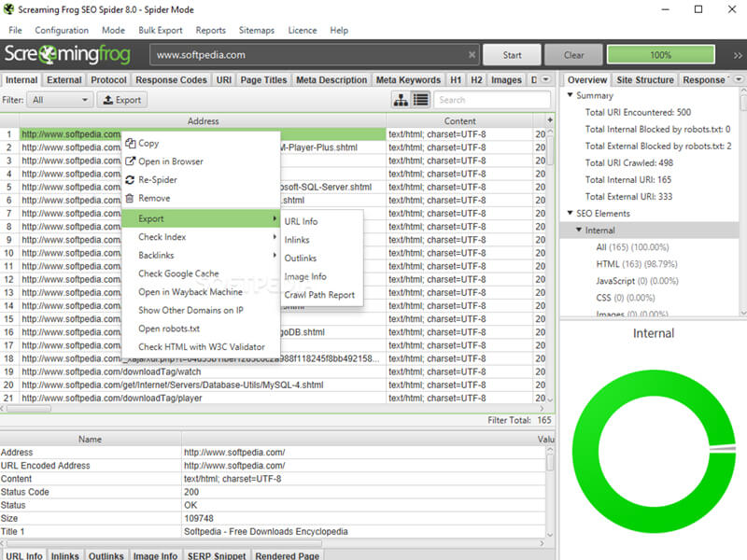
Task: Select the JavaScript (0) (0.00%) tree row
Action: tap(637, 281)
